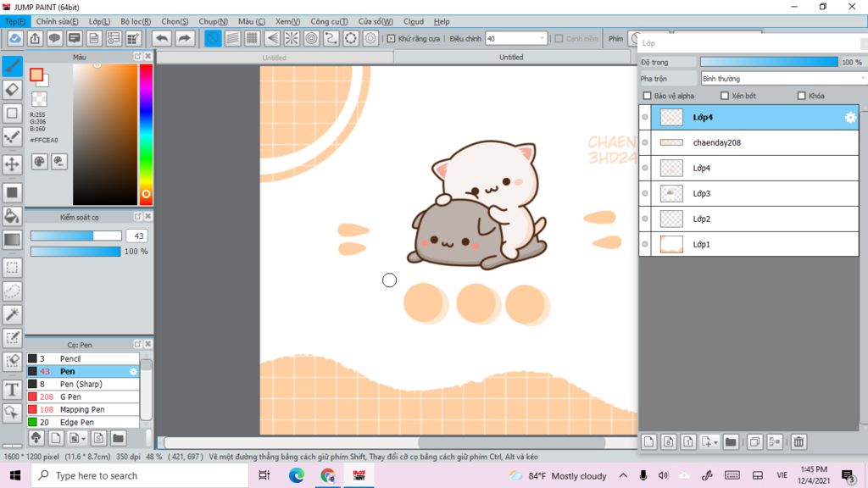868x488 pixels.
Task: Select the Pen (Sharp) brush
Action: [x=82, y=384]
